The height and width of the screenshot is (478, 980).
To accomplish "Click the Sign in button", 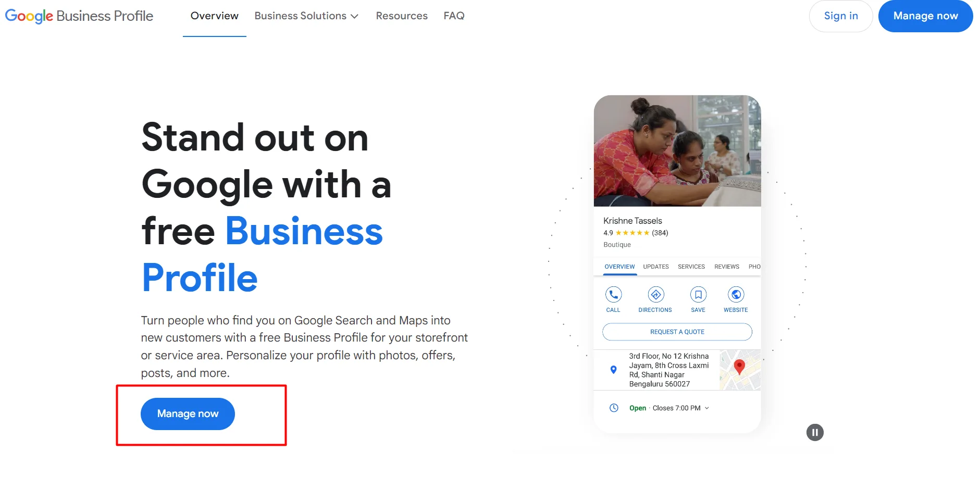I will tap(841, 16).
